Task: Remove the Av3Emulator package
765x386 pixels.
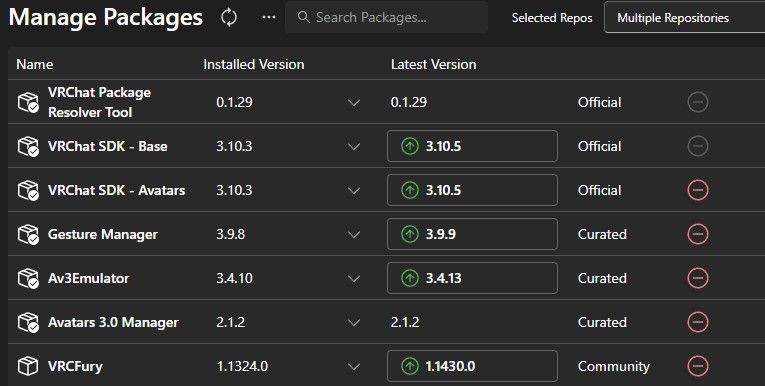Action: point(698,278)
